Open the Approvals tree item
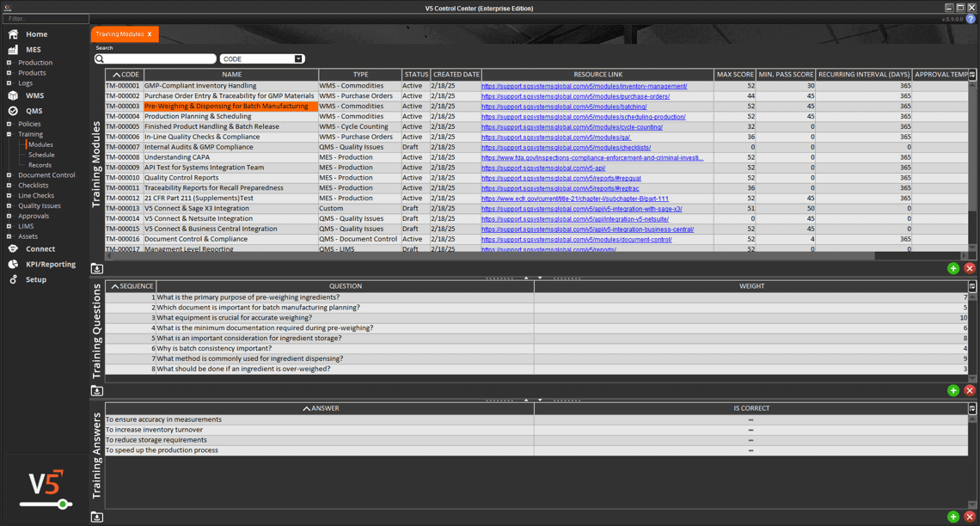 34,216
